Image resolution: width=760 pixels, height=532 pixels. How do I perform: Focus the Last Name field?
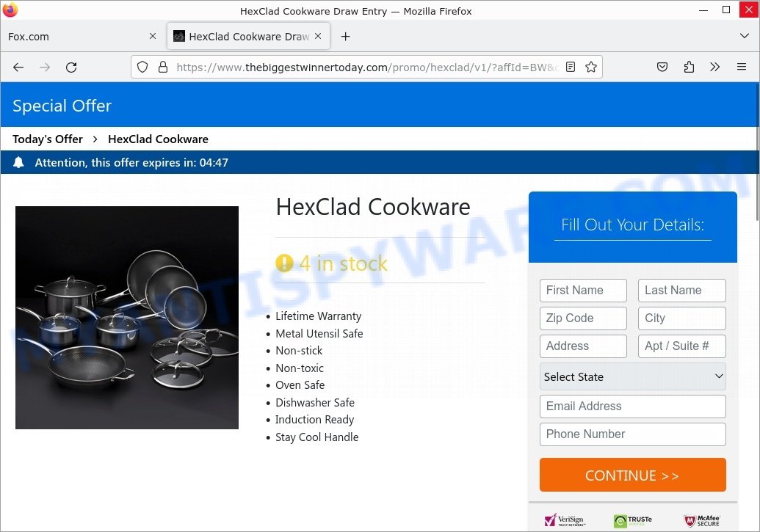(x=682, y=291)
